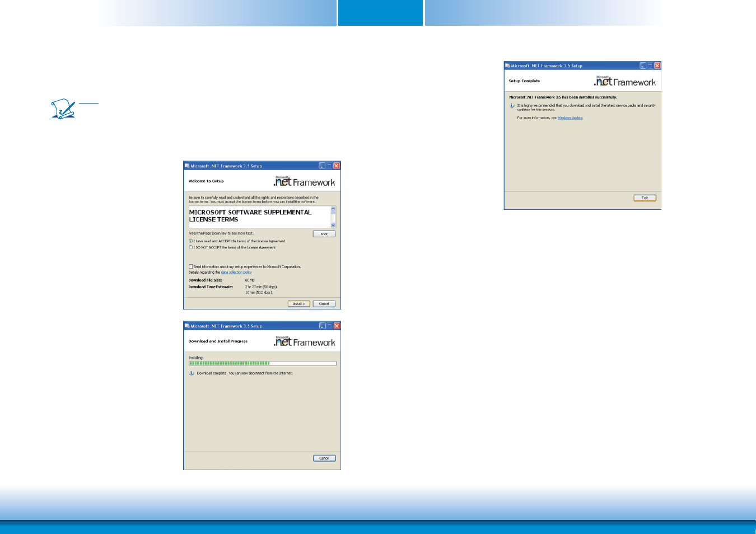The width and height of the screenshot is (756, 534).
Task: Click the title bar icon of the Download and Install Progress window
Action: coord(187,326)
